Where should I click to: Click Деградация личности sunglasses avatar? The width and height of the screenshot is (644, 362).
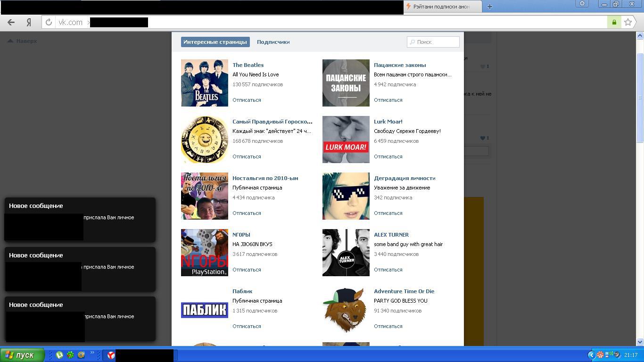coord(346,196)
